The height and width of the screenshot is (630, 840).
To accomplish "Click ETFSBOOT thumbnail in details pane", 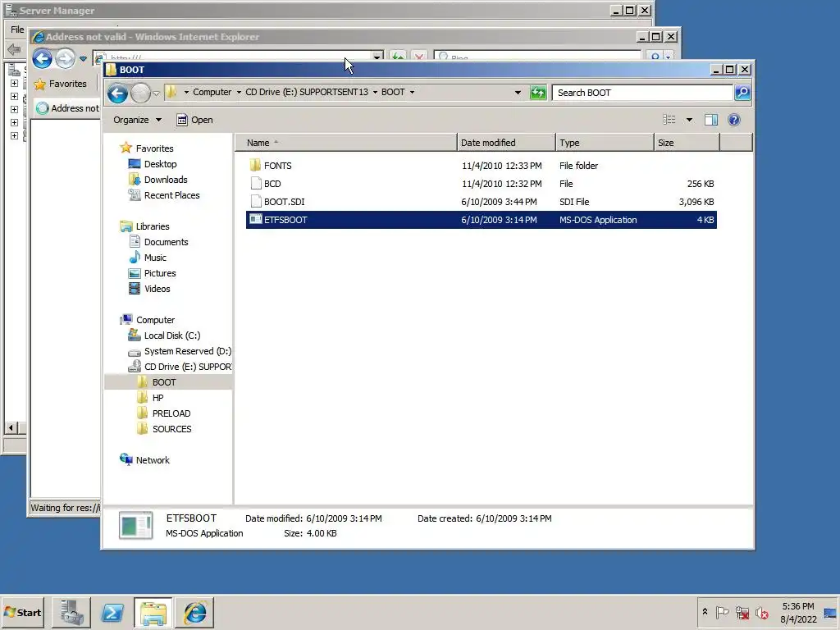I will 135,525.
